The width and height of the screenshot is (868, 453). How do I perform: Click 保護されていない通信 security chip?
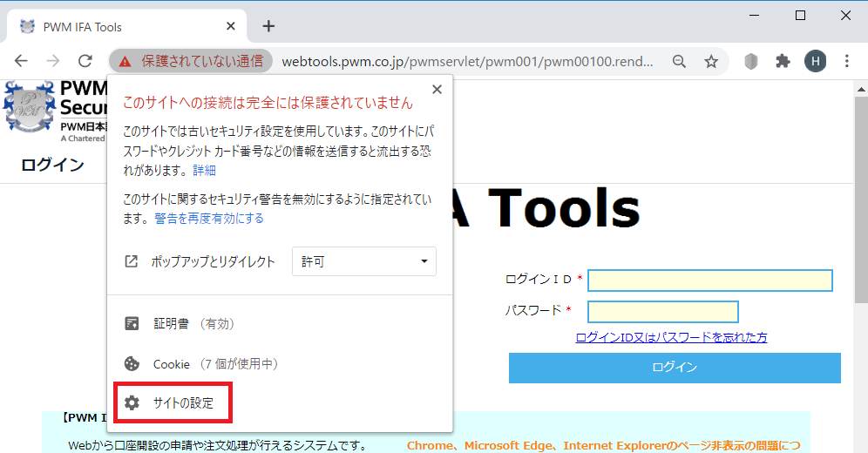[191, 61]
